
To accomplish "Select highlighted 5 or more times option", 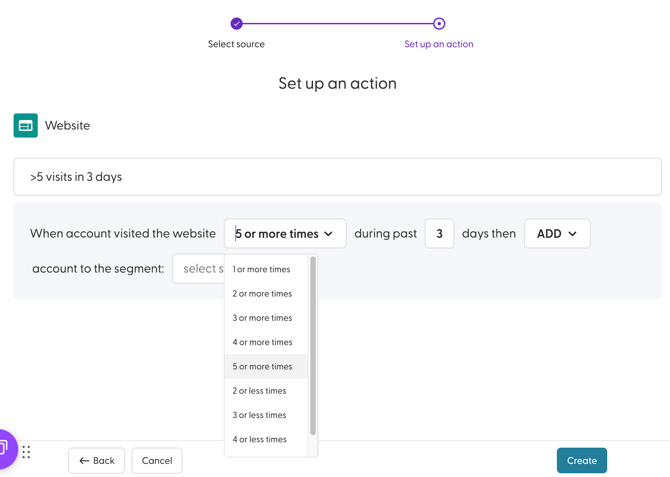I will [262, 367].
